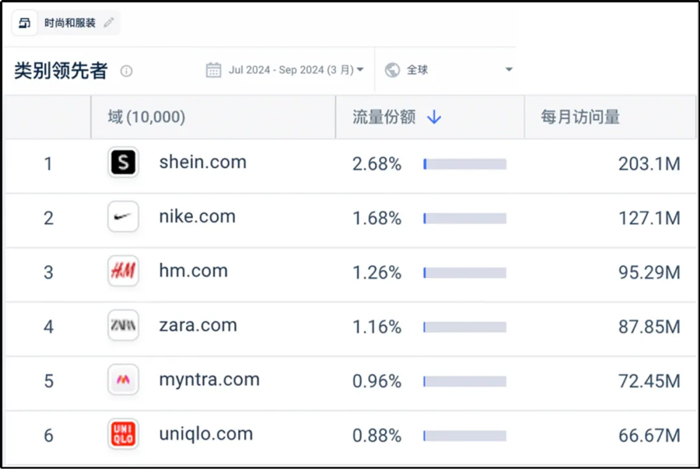Open the Jul 2024 - Sep 2024 date dropdown
This screenshot has height=469, width=700.
[x=285, y=70]
